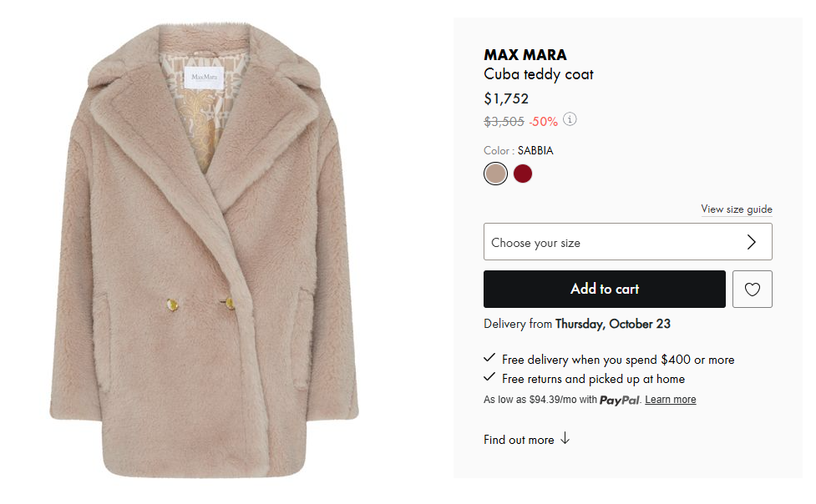Image resolution: width=816 pixels, height=504 pixels.
Task: Select the Sabbia beige color swatch
Action: pyautogui.click(x=495, y=174)
